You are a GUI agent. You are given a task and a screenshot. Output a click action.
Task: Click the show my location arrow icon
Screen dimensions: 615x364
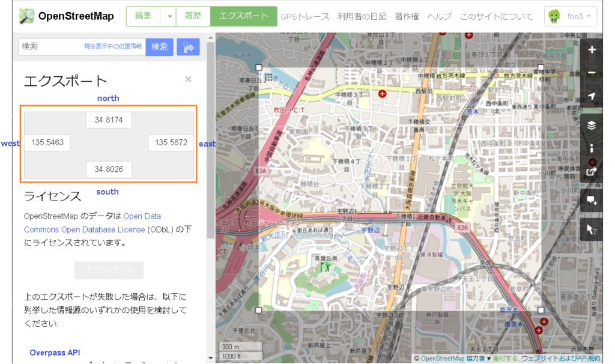(591, 96)
